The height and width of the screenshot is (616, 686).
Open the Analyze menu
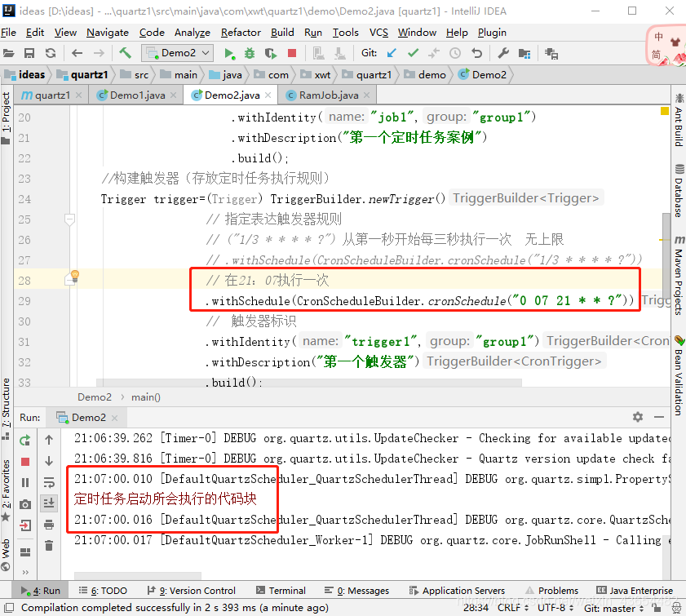click(192, 33)
